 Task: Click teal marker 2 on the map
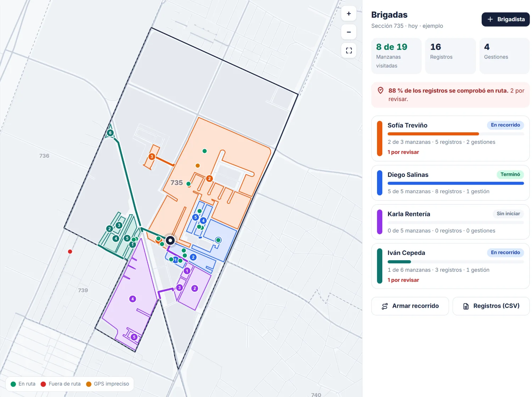point(110,229)
